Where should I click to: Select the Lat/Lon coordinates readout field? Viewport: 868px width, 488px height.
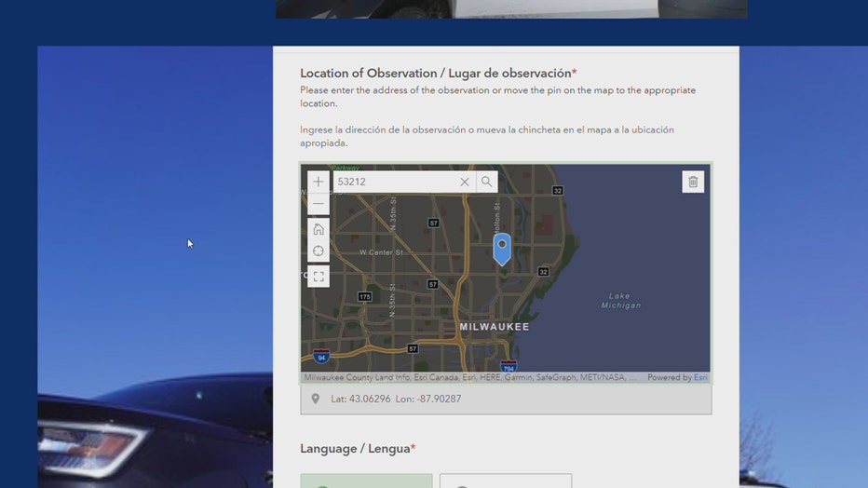point(506,399)
